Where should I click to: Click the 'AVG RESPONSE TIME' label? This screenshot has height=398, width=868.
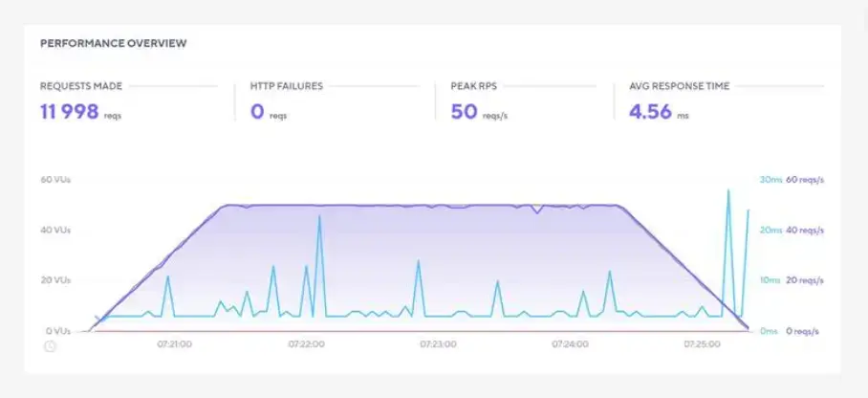[680, 86]
